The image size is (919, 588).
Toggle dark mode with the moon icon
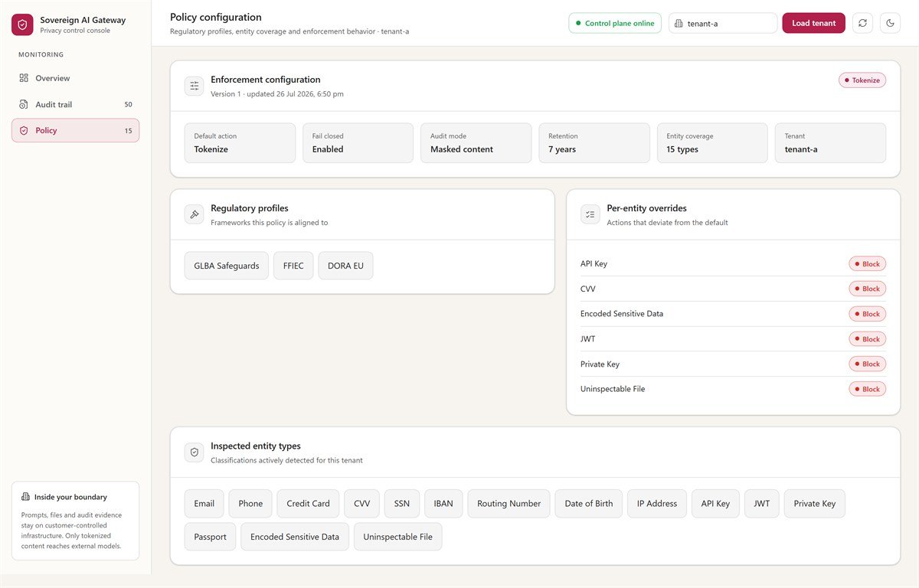tap(891, 23)
